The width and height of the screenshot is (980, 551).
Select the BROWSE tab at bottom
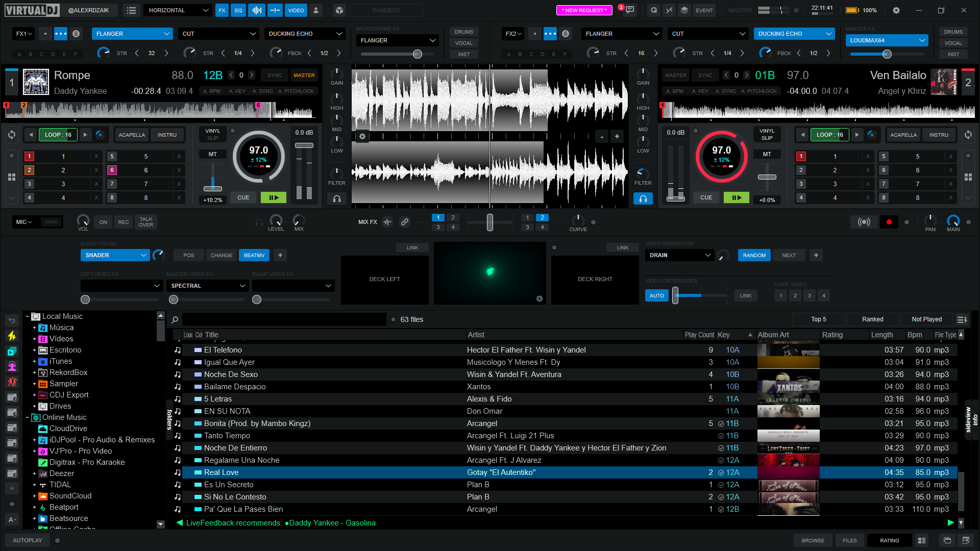[x=813, y=540]
